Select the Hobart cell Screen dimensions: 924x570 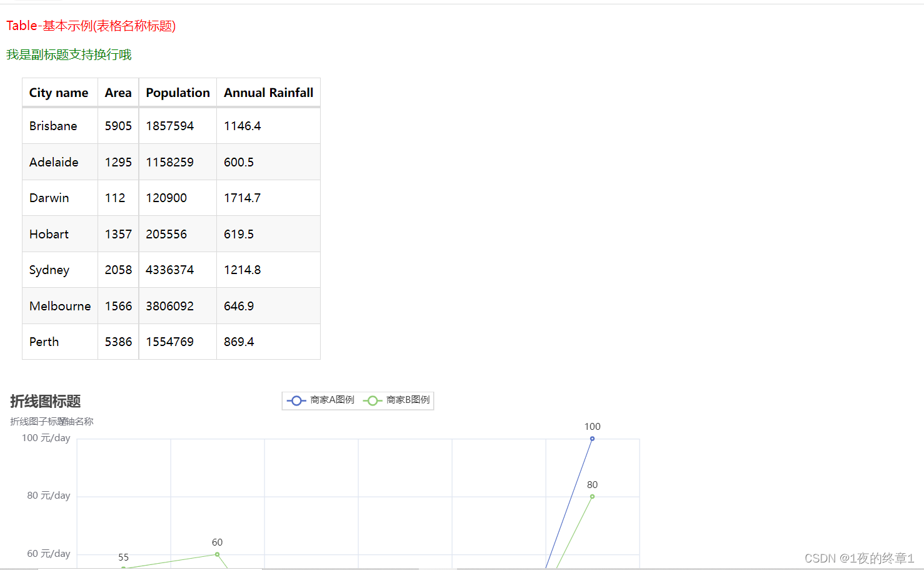60,234
